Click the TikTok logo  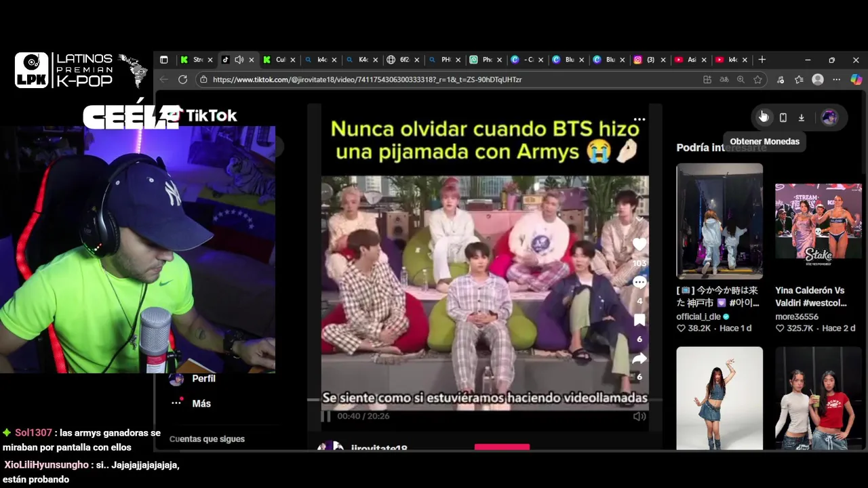coord(203,116)
